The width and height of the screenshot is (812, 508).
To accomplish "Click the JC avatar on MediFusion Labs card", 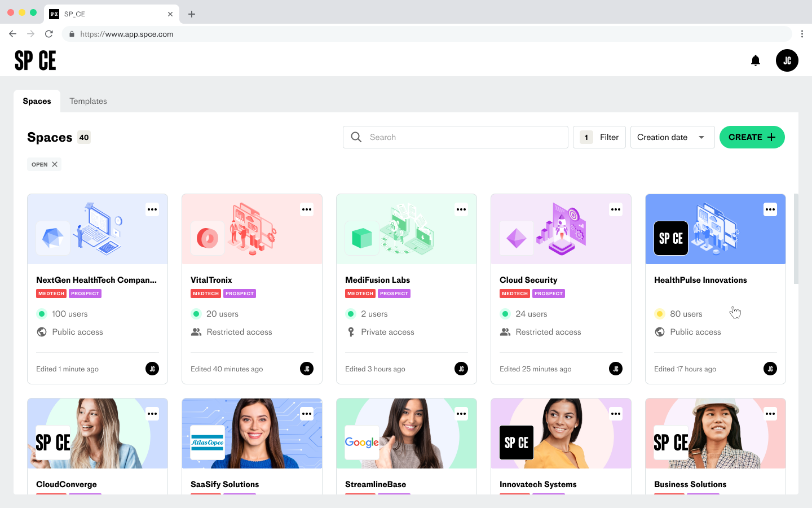I will tap(461, 369).
